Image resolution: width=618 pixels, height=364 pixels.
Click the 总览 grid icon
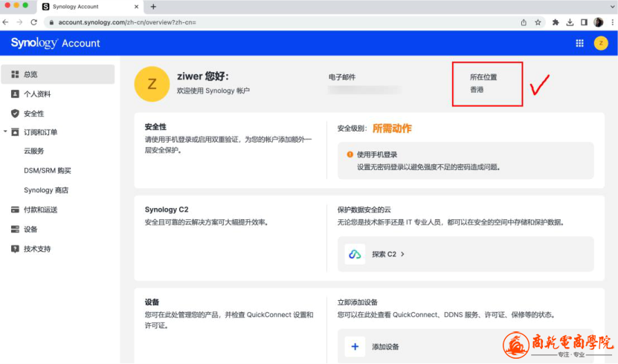click(x=15, y=74)
